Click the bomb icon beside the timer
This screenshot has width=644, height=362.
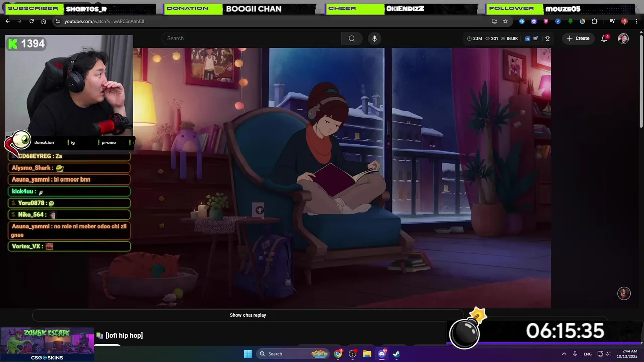468,329
